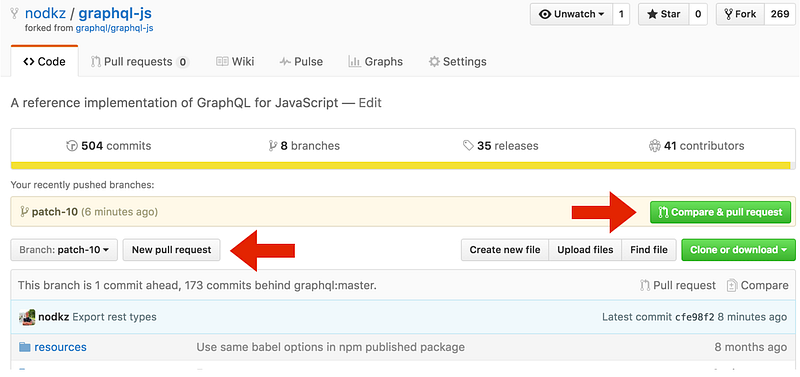
Task: Click the eye icon in the Unwatch button
Action: 545,14
